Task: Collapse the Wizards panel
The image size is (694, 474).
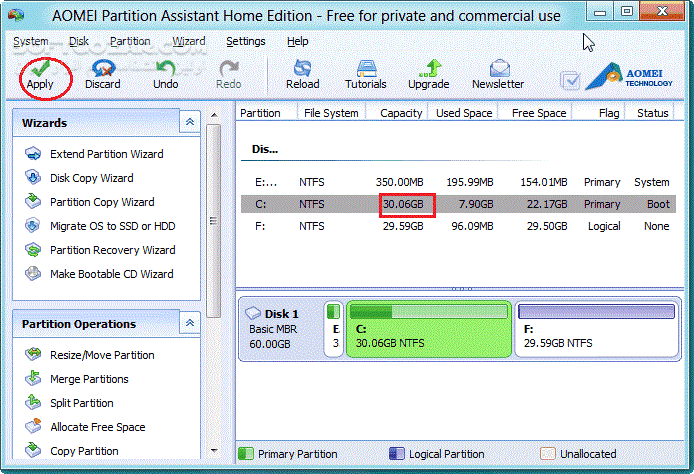Action: (x=189, y=122)
